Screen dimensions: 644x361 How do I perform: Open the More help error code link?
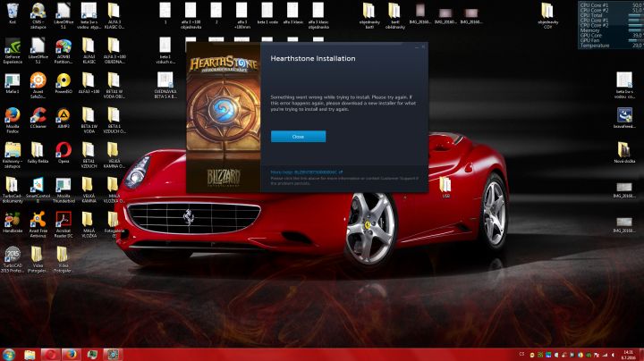[307, 172]
